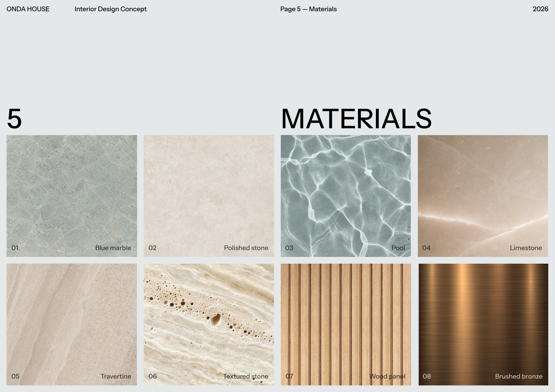Click the ONDA HOUSE header text

click(x=28, y=9)
